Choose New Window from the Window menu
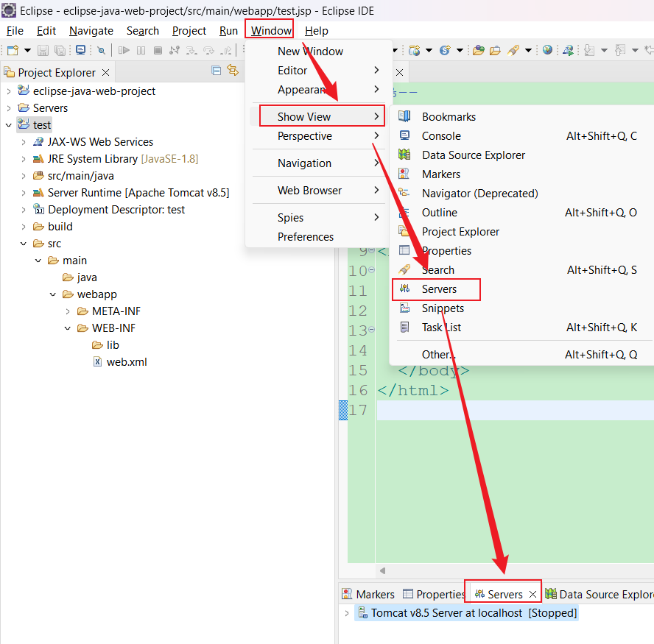This screenshot has height=644, width=654. coord(310,52)
